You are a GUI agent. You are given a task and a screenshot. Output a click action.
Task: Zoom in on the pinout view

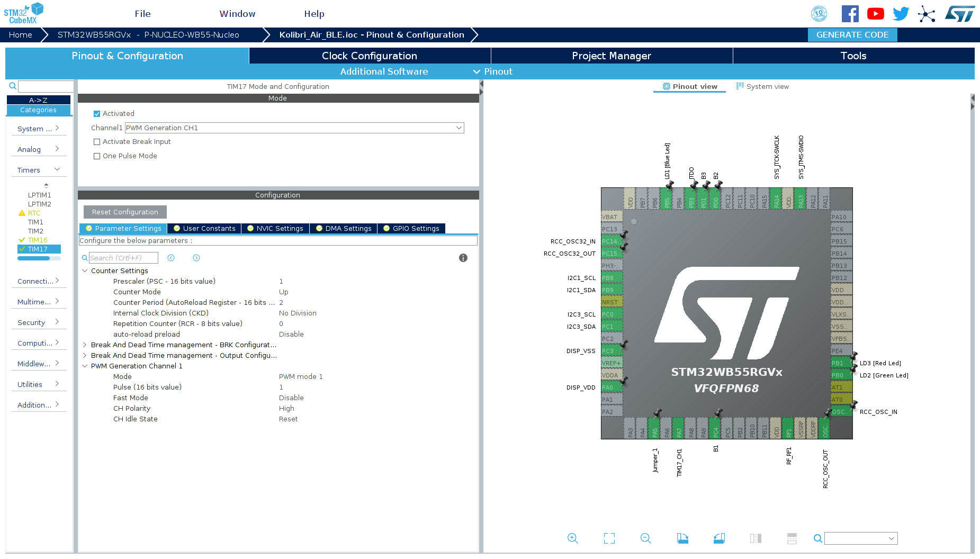tap(572, 538)
